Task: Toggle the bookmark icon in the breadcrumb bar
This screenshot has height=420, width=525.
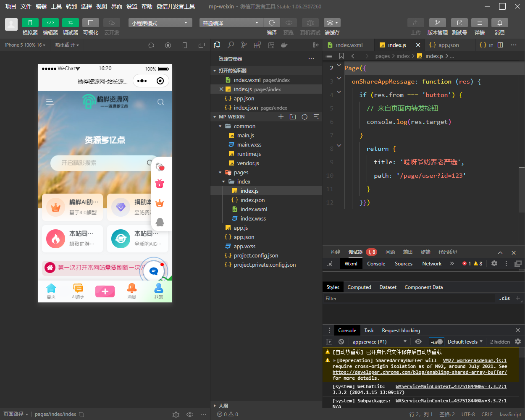Action: [341, 56]
